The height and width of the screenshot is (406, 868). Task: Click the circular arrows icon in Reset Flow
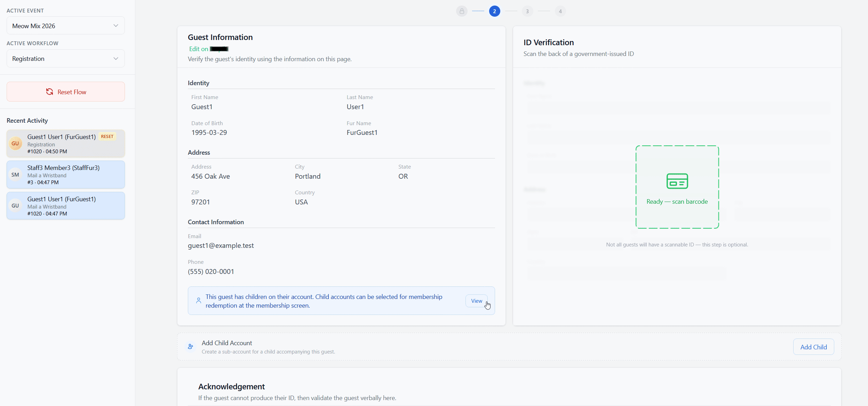(49, 92)
